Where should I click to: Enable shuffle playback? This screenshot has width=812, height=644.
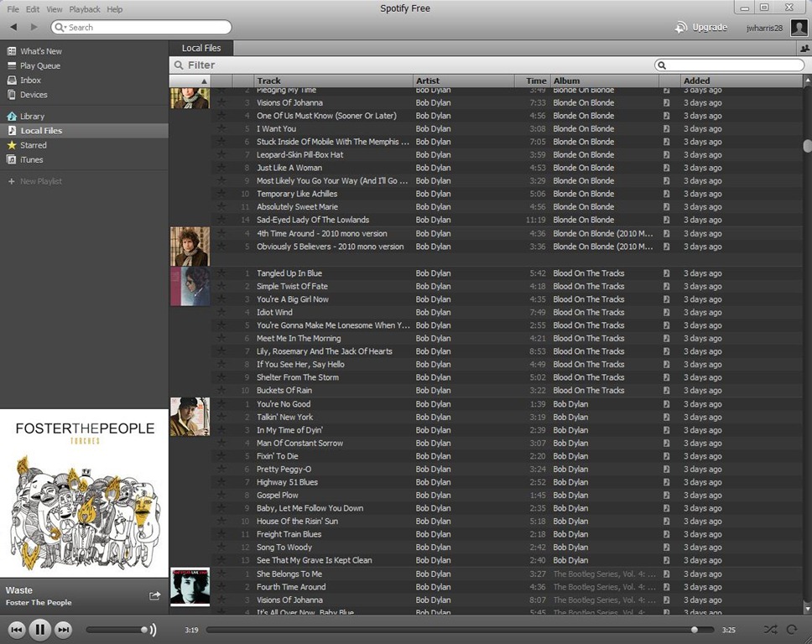(x=770, y=629)
